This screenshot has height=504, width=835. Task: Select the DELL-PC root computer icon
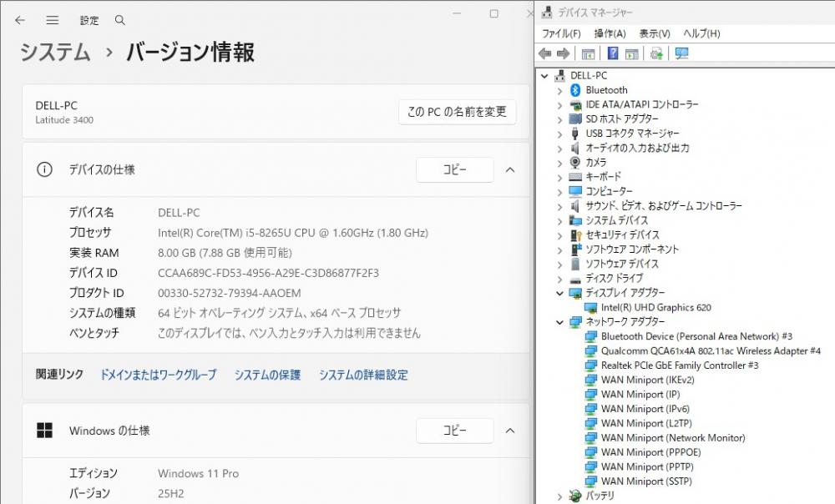pos(559,76)
